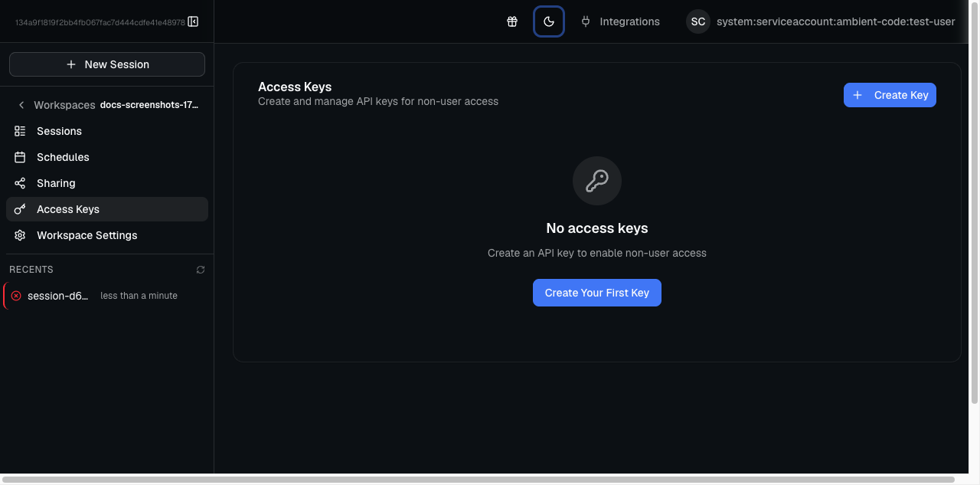Go back using the Workspaces chevron
Image resolution: width=980 pixels, height=485 pixels.
[x=21, y=104]
